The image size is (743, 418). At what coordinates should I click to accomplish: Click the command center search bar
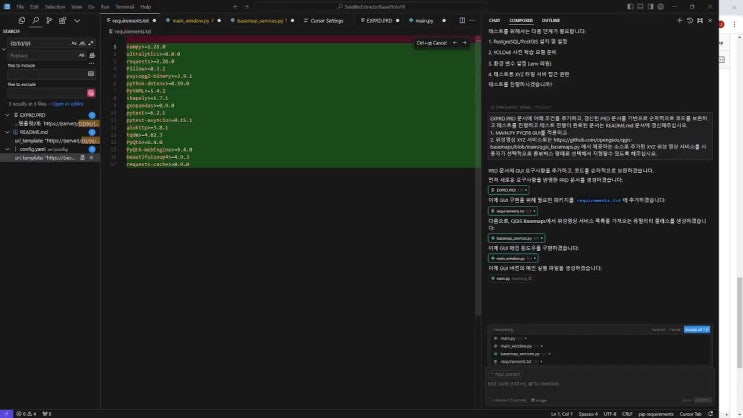[x=371, y=7]
